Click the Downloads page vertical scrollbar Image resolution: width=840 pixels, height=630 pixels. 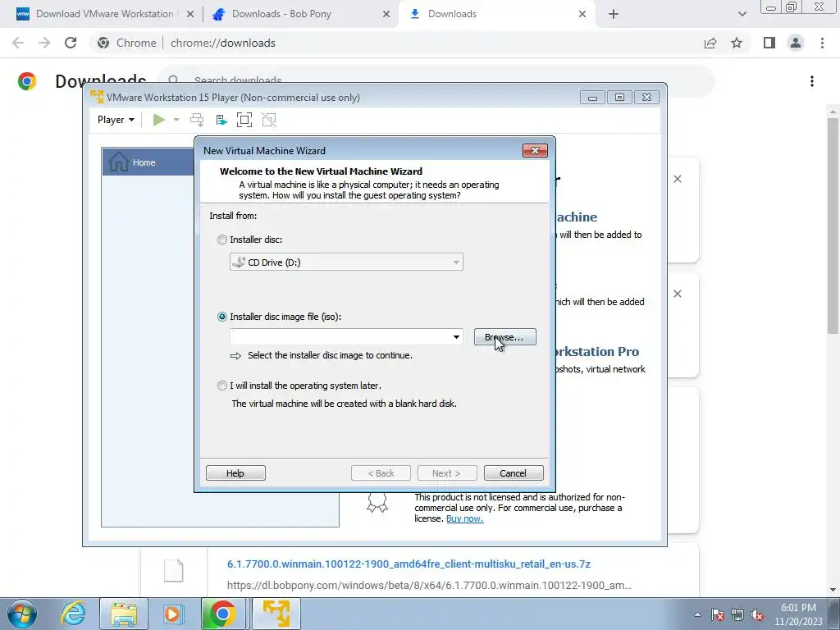(x=833, y=225)
